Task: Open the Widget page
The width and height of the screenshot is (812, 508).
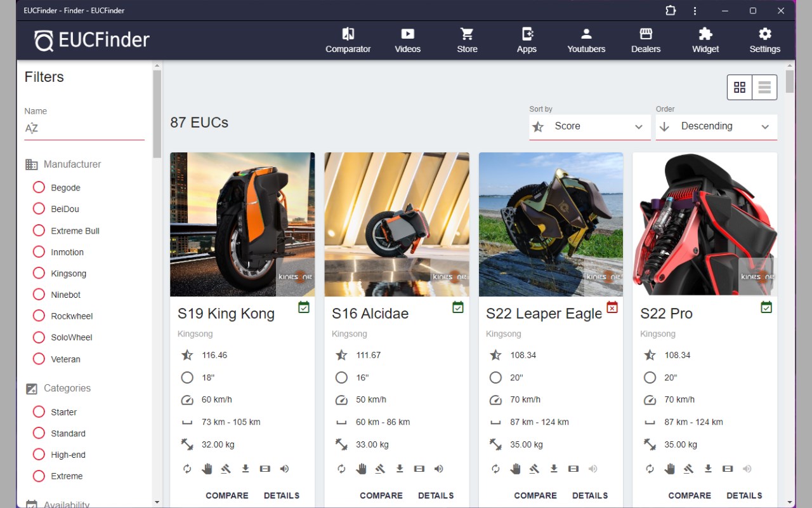Action: coord(705,41)
